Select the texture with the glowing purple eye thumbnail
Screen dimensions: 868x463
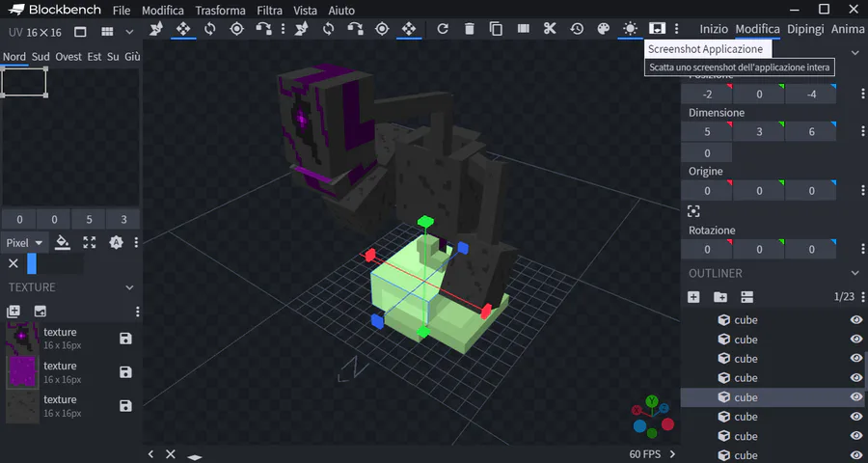(22, 339)
